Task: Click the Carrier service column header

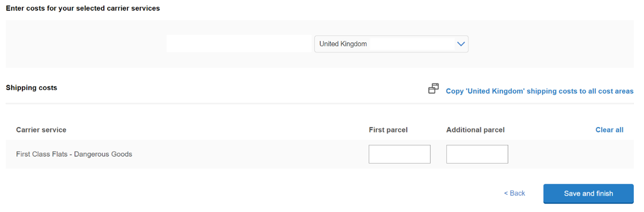Action: (x=41, y=130)
